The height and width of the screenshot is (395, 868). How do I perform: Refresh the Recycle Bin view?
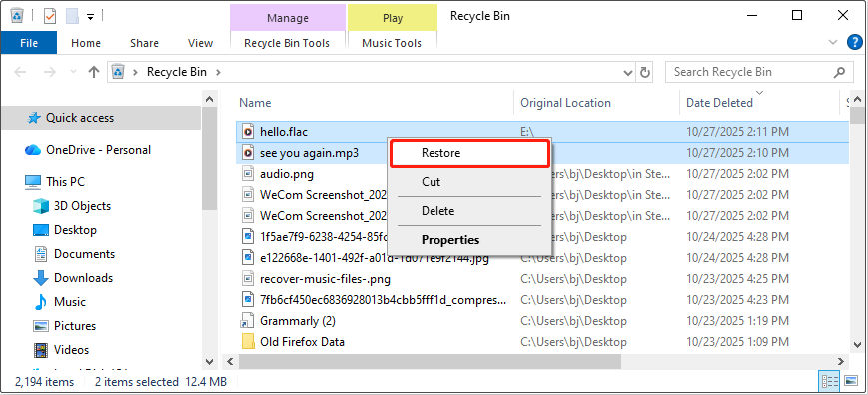(645, 72)
